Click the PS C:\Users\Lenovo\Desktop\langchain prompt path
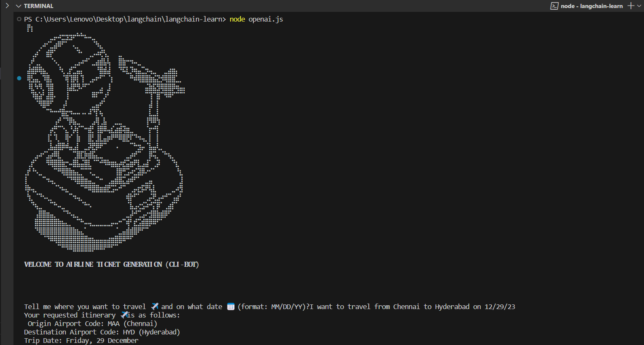Screen dimensions: 644x345 coord(125,19)
